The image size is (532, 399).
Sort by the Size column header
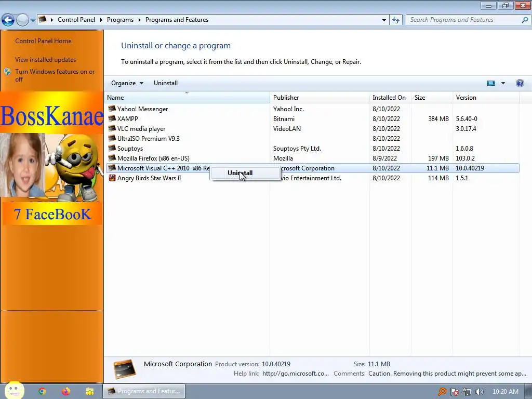coord(432,97)
